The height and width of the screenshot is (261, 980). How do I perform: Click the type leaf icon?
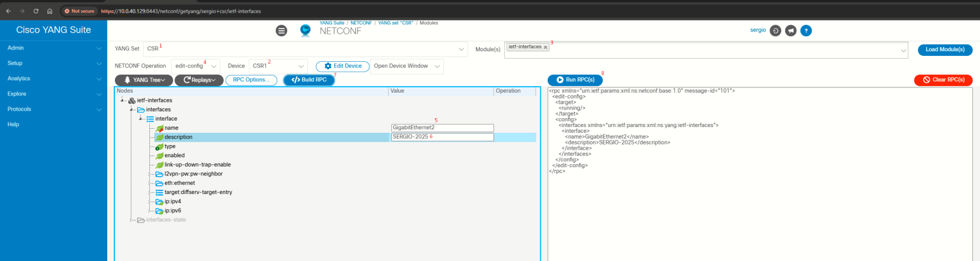(159, 147)
